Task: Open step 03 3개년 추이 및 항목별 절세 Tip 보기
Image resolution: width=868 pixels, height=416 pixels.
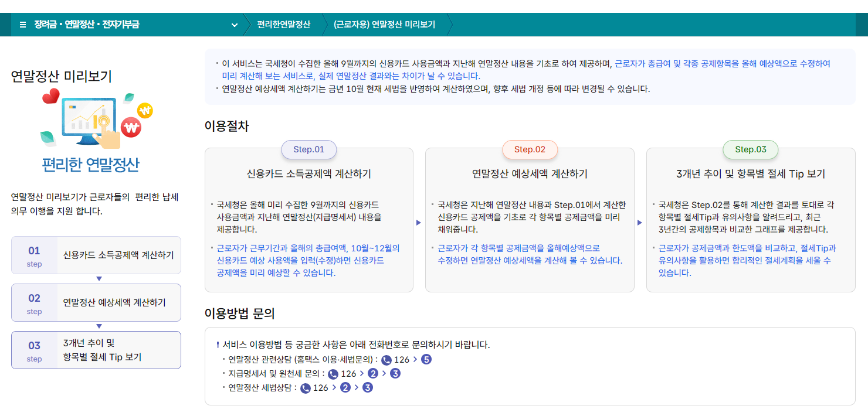Action: (x=96, y=350)
